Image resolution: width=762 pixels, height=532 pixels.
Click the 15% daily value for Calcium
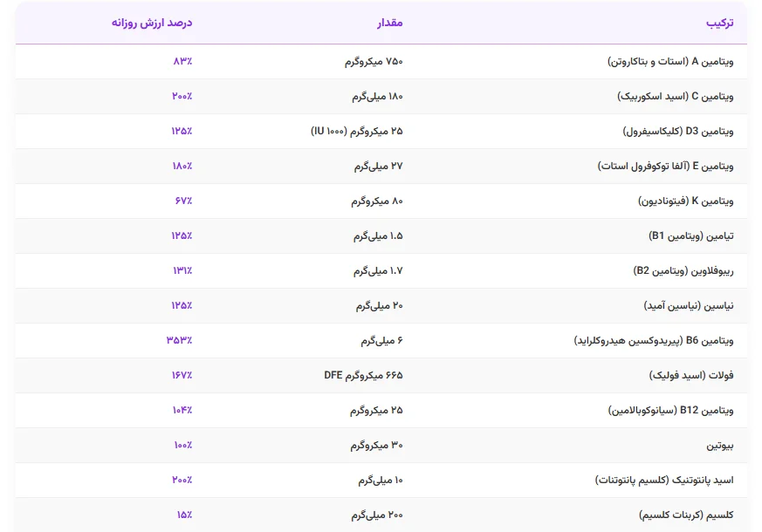coord(184,515)
